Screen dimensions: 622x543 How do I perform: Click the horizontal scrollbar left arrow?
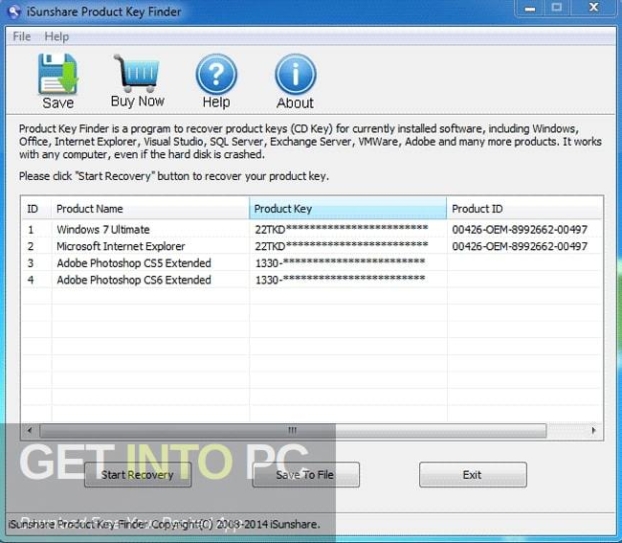[30, 430]
